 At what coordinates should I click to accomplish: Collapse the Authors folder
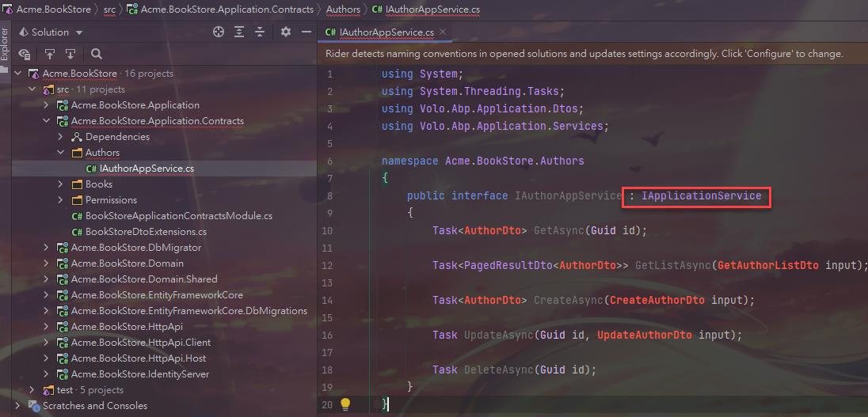61,153
